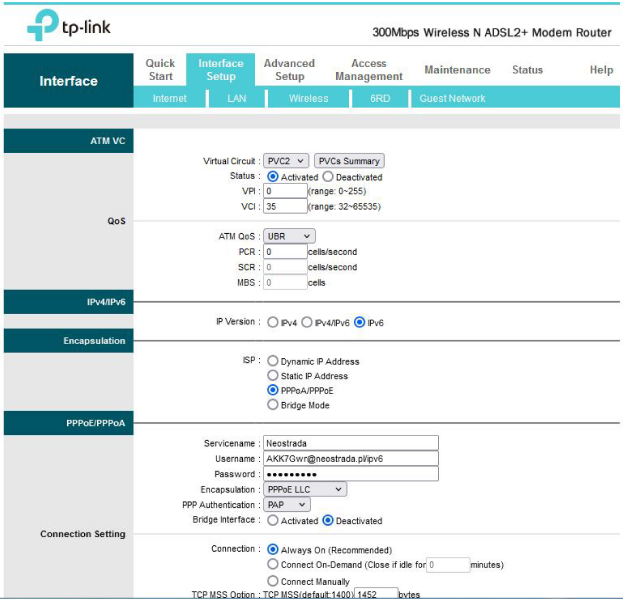
Task: Open Access Management tab
Action: 369,70
